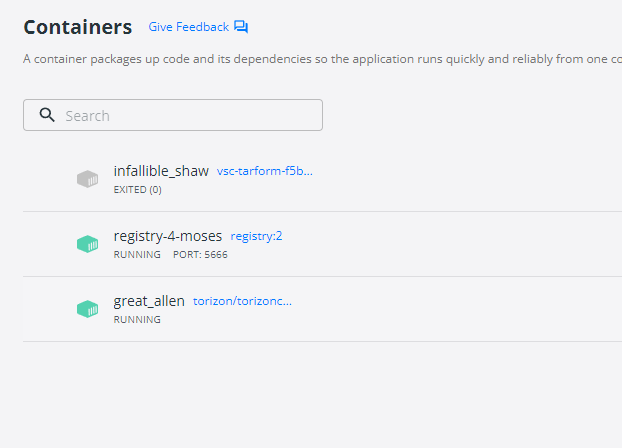Select the infallible_shaw container name
Image resolution: width=622 pixels, height=448 pixels.
coord(161,171)
